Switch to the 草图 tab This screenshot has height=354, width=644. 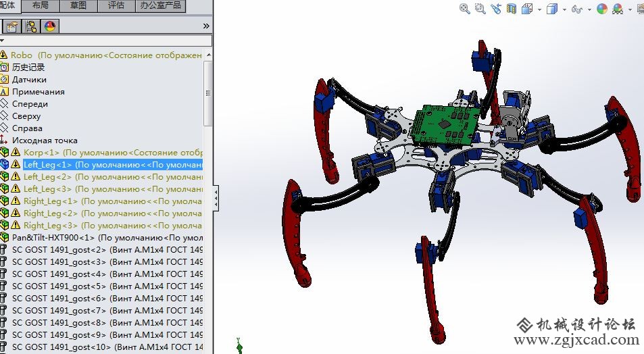[x=78, y=6]
